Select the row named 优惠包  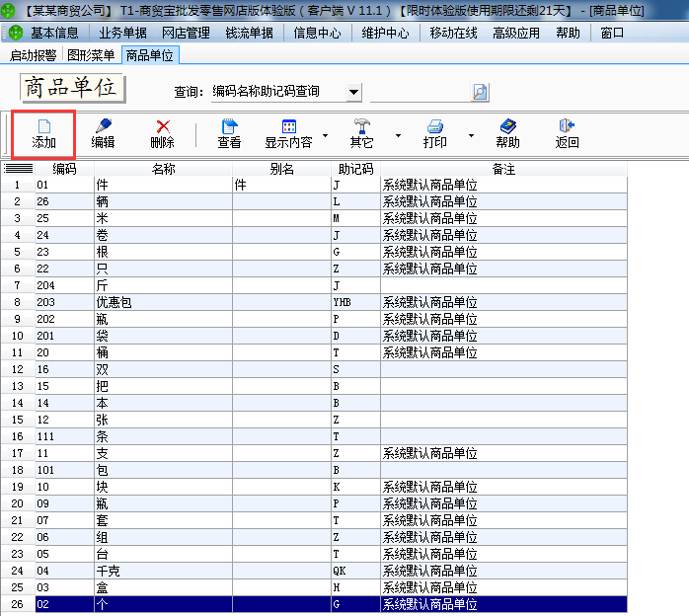314,302
